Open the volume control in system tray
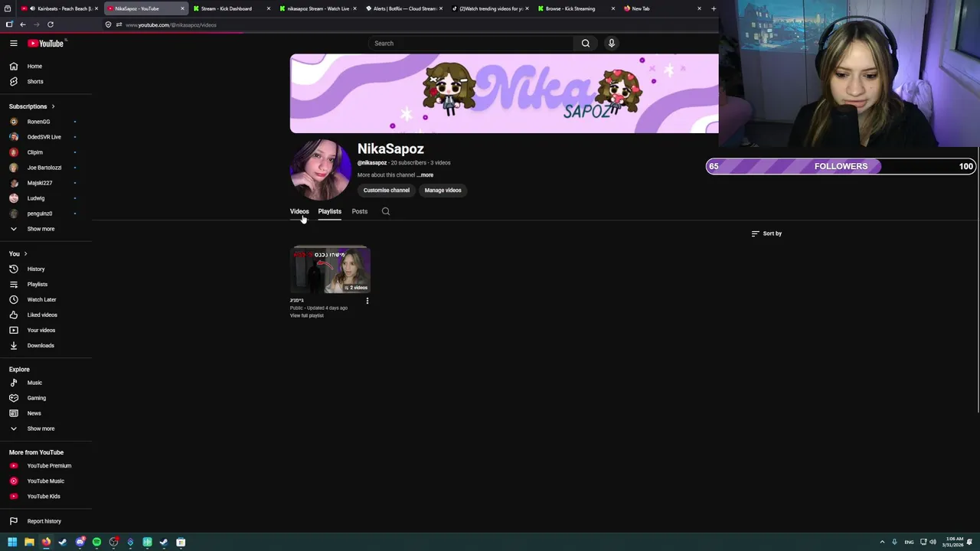Screen dimensions: 980x551 (933, 542)
